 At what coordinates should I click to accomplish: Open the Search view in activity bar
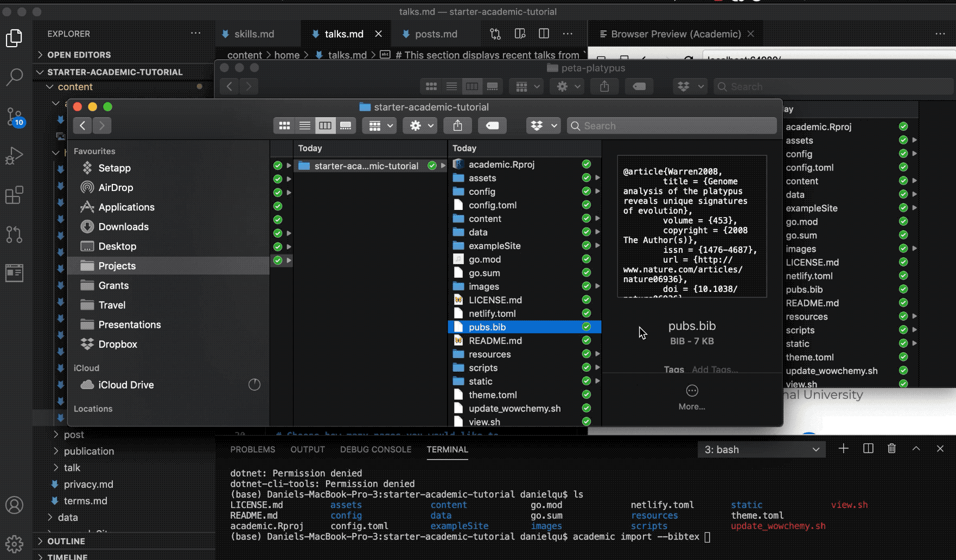14,77
